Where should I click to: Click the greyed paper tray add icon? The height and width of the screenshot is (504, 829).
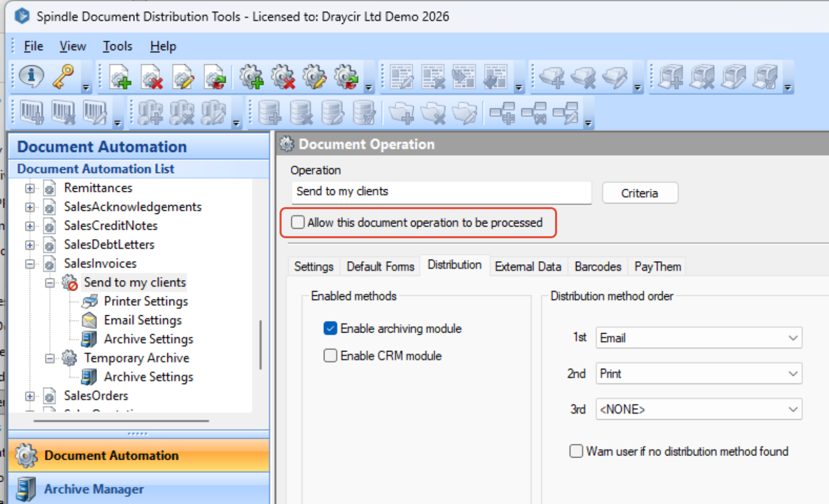point(552,78)
